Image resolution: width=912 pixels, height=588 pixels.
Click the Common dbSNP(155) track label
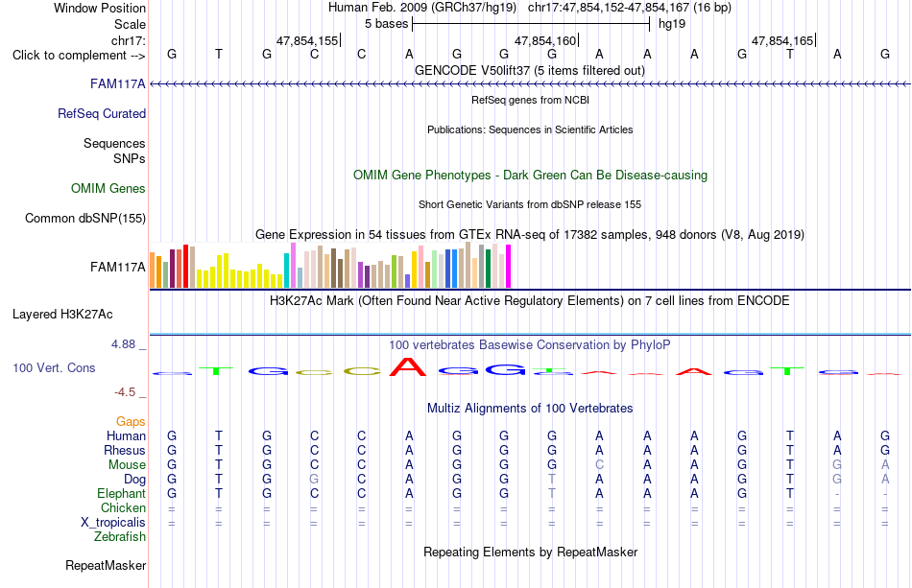85,219
